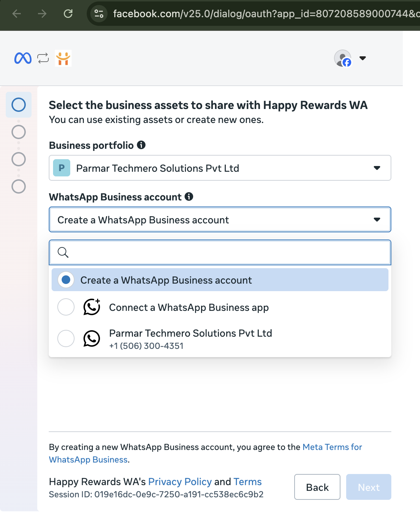
Task: Click the WhatsApp plus icon for Connect option
Action: [92, 307]
